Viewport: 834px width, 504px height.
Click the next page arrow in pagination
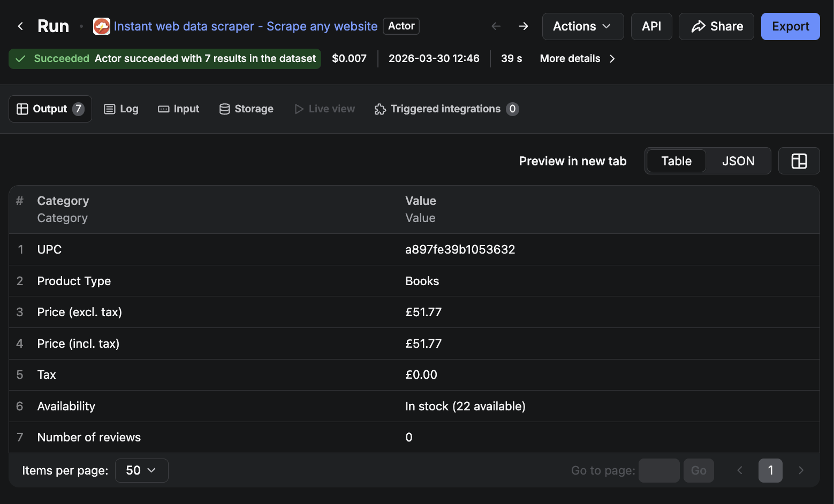[x=801, y=470]
